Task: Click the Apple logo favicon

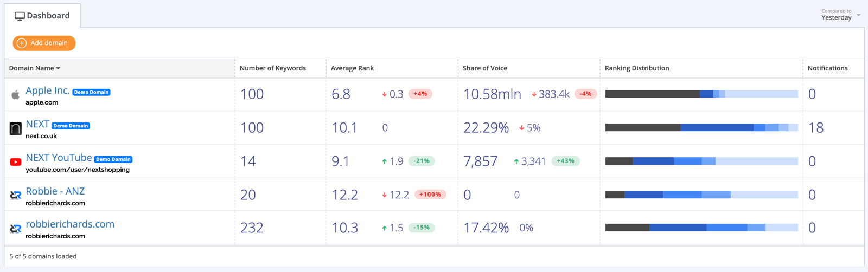Action: coord(16,95)
